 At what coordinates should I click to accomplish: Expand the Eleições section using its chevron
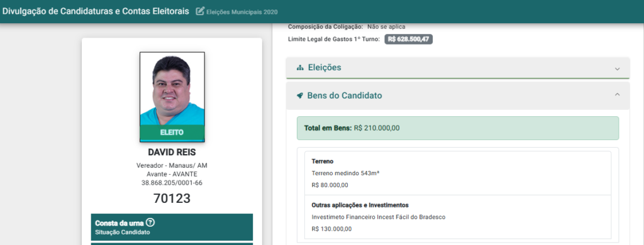pos(617,68)
